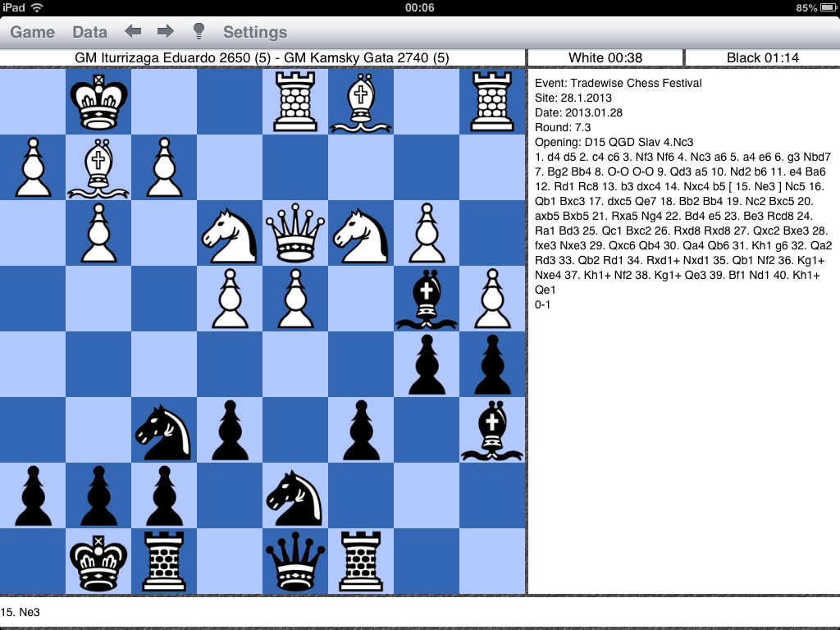This screenshot has height=630, width=840.
Task: Tap black knight directly in front of black queen
Action: tap(295, 495)
